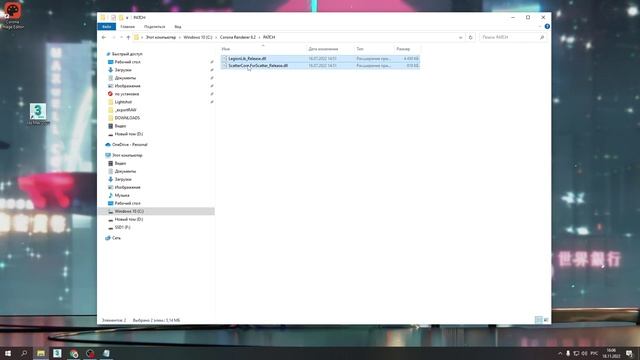Viewport: 640px width, 360px height.
Task: Click the Chrome icon on the taskbar
Action: 73,353
